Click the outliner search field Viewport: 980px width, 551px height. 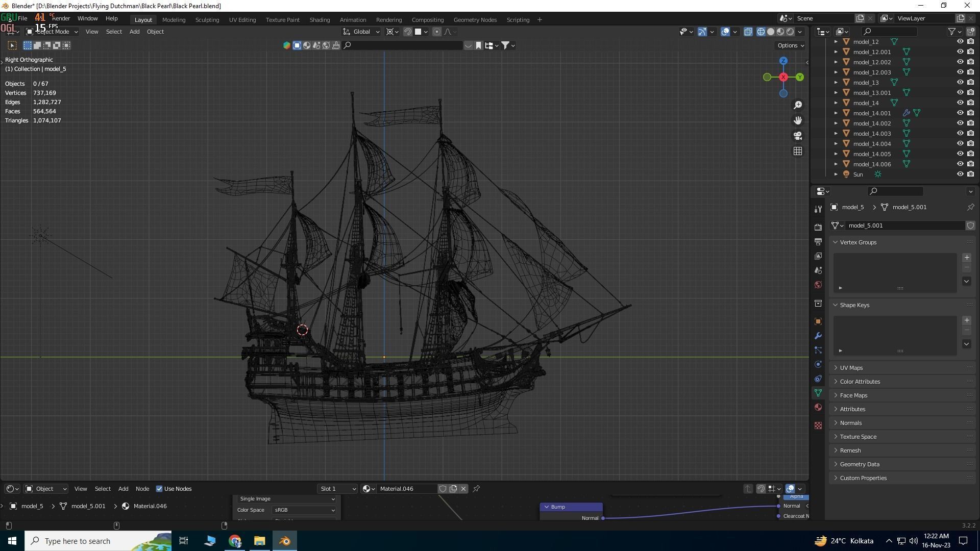click(889, 32)
